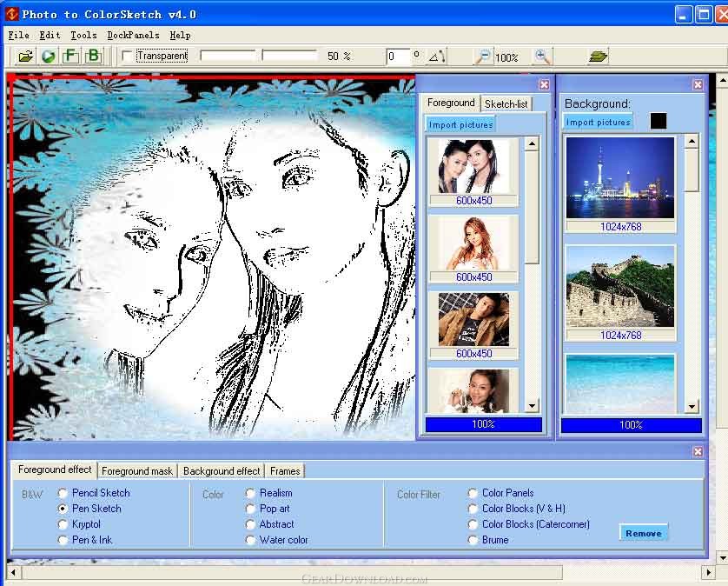728x586 pixels.
Task: Click background list scroll up arrow
Action: point(692,141)
